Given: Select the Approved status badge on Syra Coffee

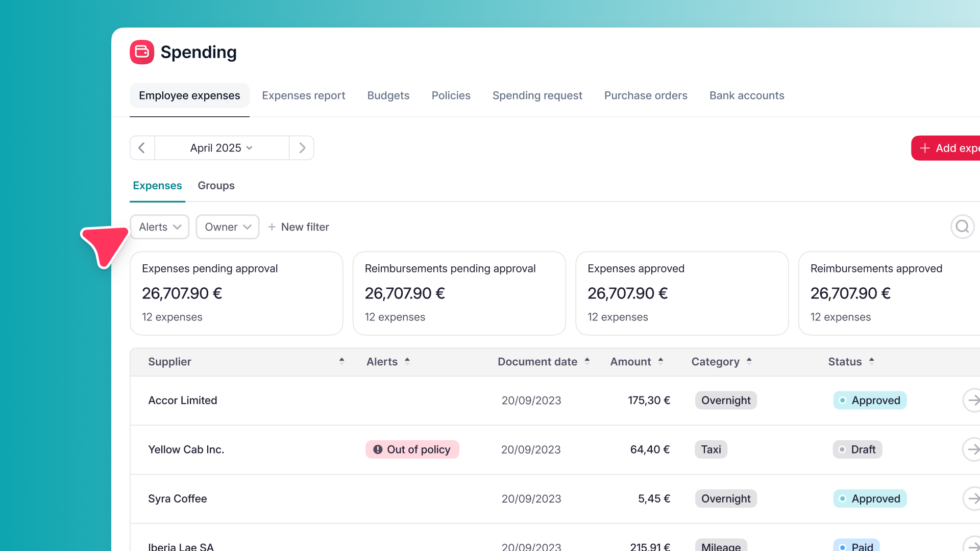Looking at the screenshot, I should tap(869, 499).
